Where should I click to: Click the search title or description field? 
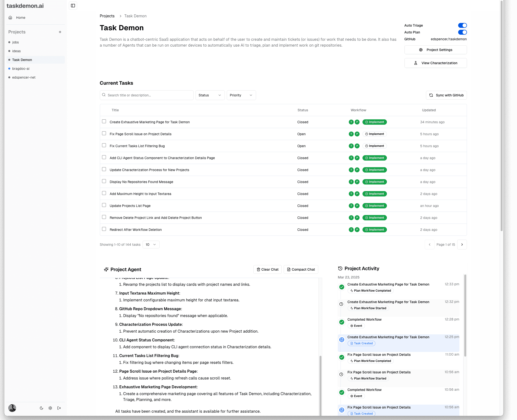click(x=146, y=95)
